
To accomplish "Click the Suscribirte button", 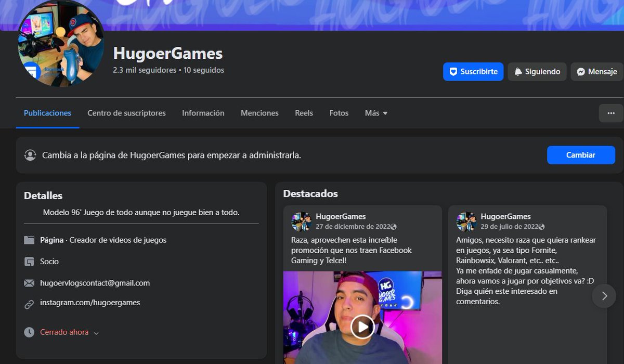I will [473, 72].
